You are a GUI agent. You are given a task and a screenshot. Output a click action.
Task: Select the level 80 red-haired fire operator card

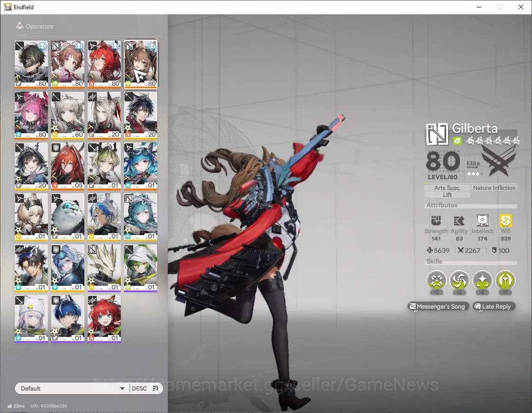[x=104, y=64]
